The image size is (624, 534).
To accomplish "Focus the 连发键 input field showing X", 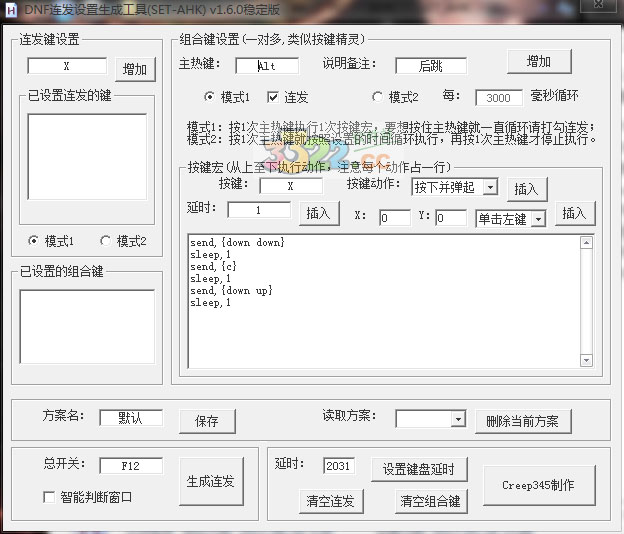I will 67,66.
